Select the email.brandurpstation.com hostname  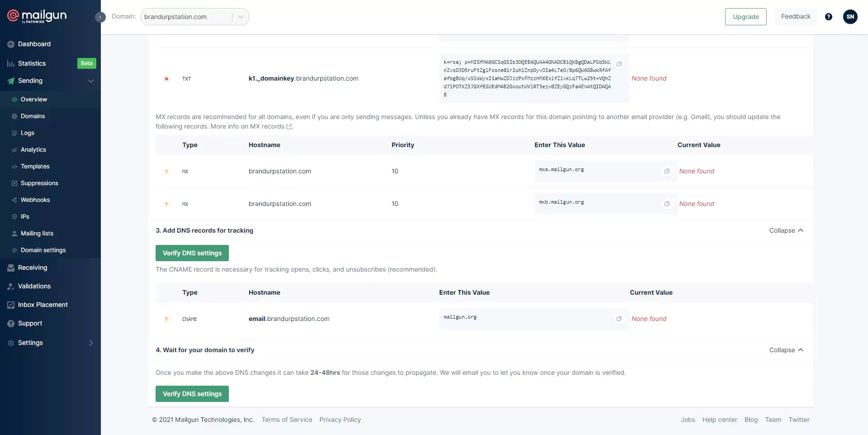pos(289,319)
